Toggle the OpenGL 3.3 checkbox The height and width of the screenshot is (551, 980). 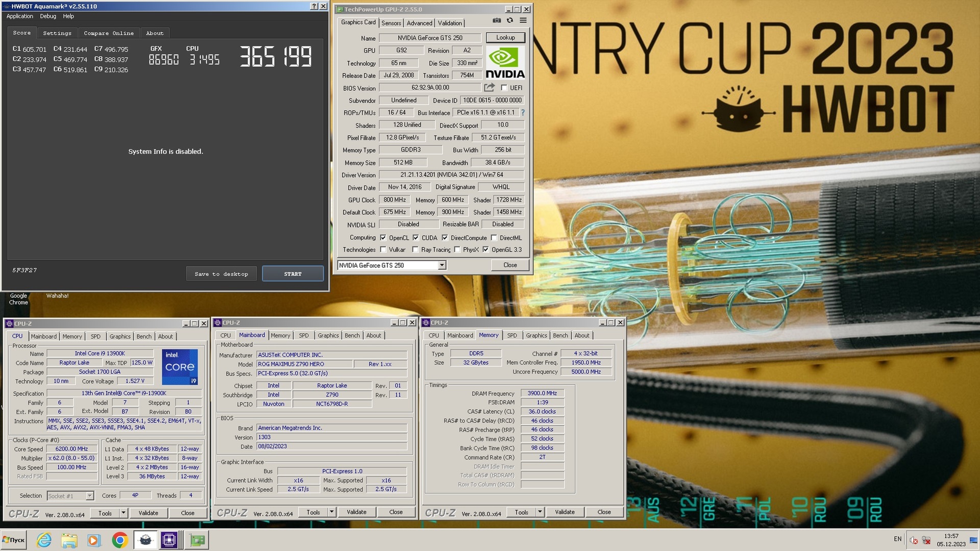pos(485,249)
